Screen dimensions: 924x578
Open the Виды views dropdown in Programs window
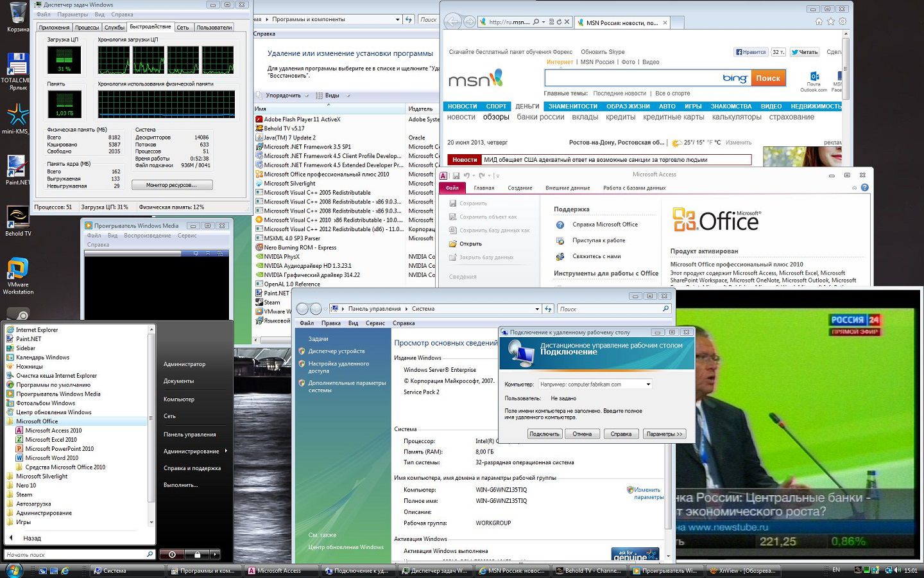pyautogui.click(x=333, y=95)
